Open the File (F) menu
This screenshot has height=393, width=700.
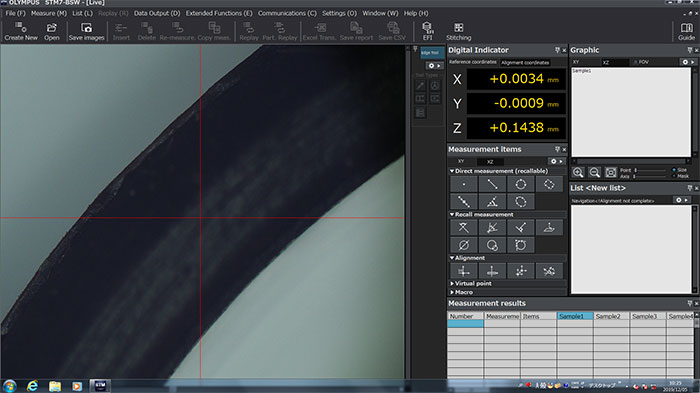pos(16,13)
